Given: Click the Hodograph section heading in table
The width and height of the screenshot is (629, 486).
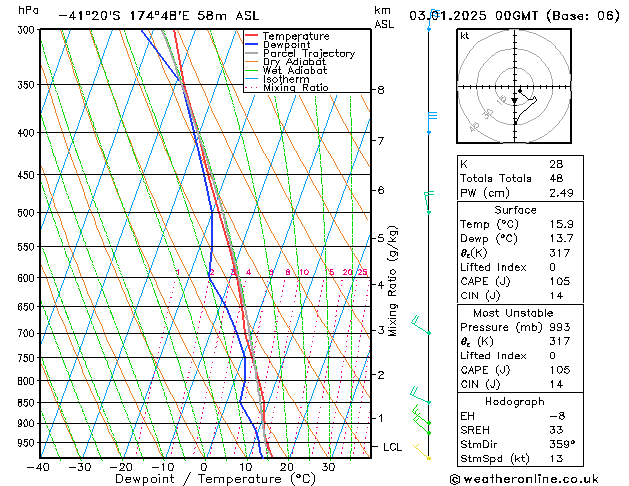Looking at the screenshot, I should click(x=515, y=401).
